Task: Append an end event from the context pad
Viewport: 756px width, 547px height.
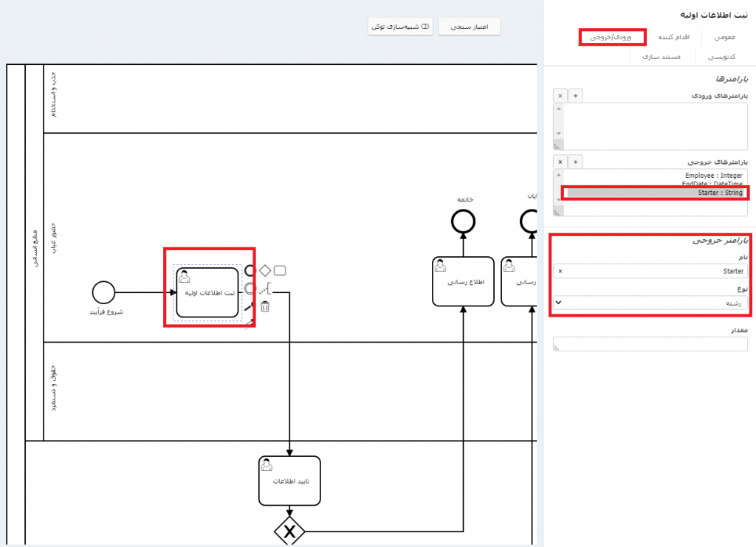Action: coord(250,270)
